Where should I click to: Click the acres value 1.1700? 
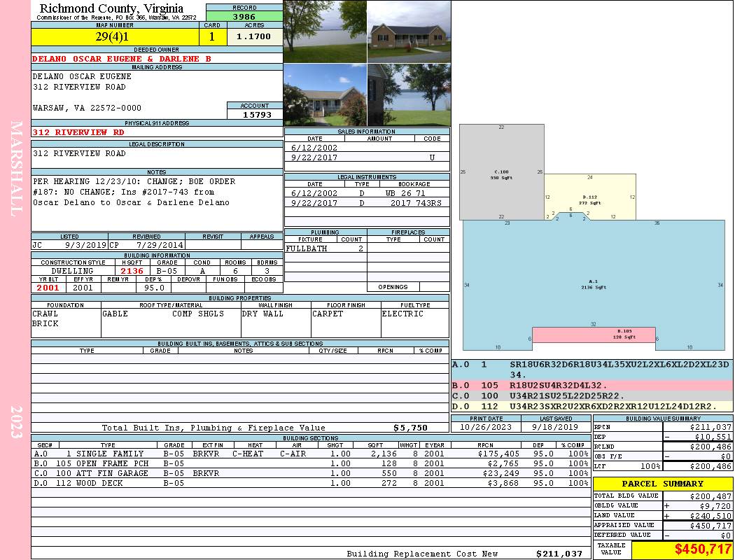click(x=253, y=36)
